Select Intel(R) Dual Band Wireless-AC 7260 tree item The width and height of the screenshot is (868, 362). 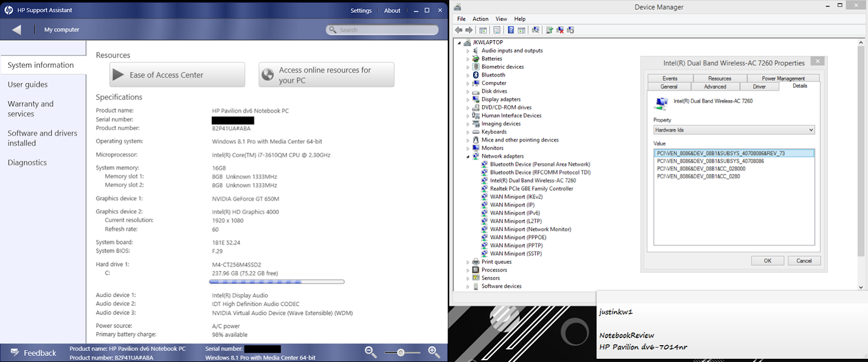tap(533, 181)
